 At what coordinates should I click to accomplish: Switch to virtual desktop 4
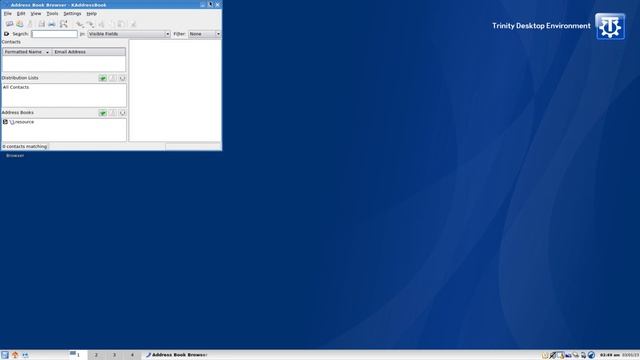132,355
